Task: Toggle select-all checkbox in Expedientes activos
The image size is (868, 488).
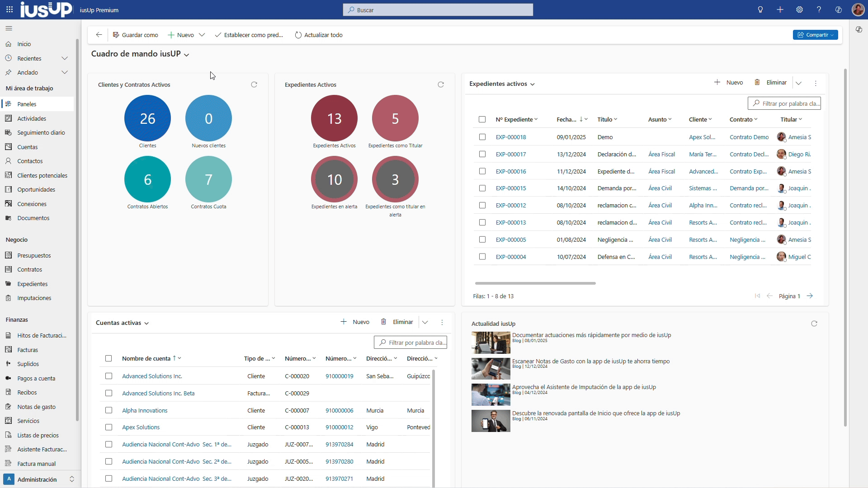Action: pyautogui.click(x=482, y=119)
